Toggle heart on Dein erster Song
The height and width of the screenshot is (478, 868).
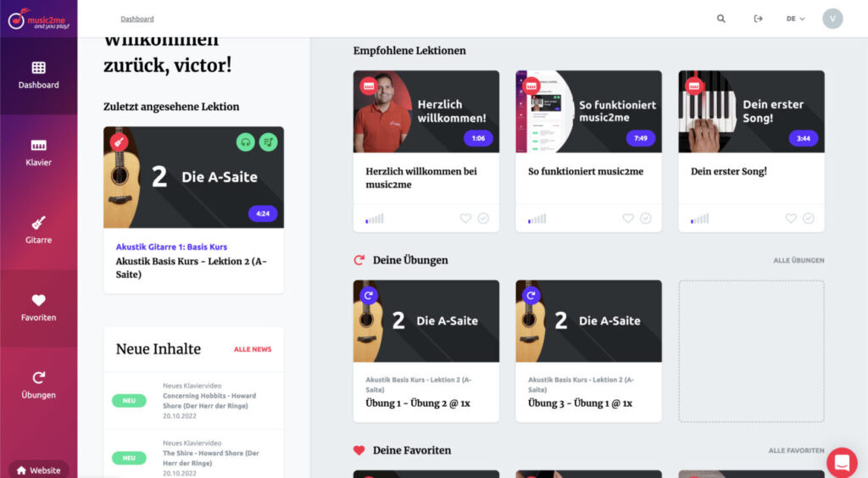point(791,218)
